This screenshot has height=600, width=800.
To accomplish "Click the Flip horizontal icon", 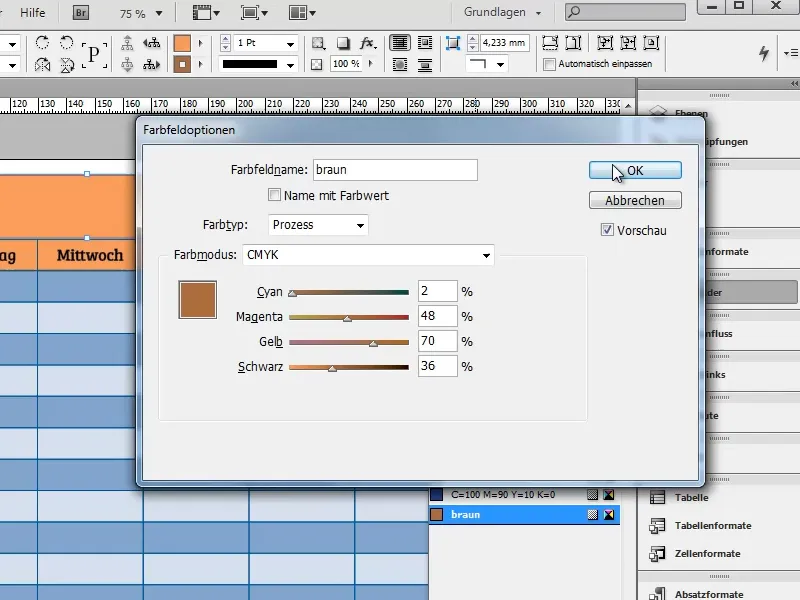I will [x=43, y=65].
